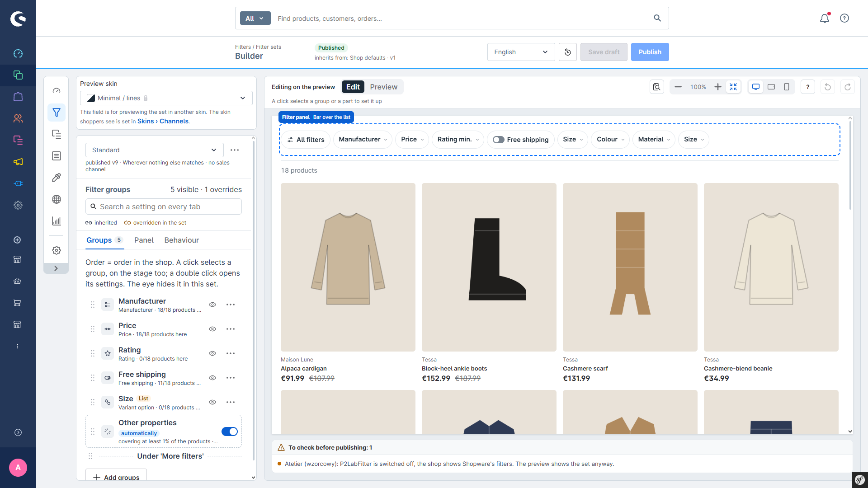Open the Skins › Channels link
Screen dimensions: 868x488
pos(163,121)
